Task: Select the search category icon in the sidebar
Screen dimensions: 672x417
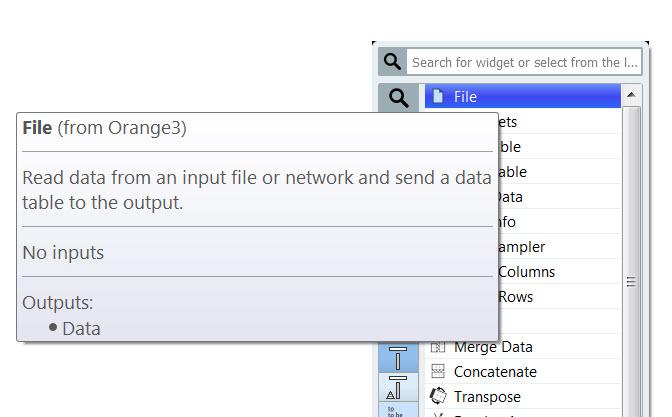Action: 399,98
